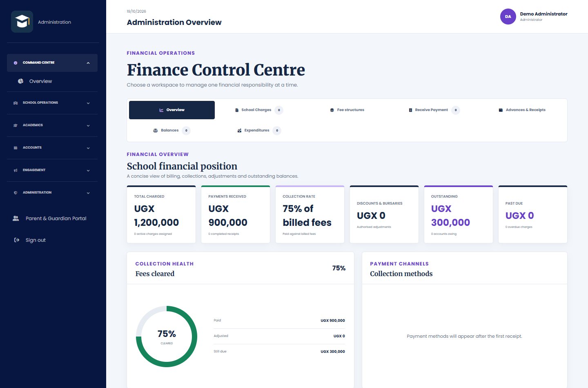Click the date 19/10/2026 in header
This screenshot has width=588, height=388.
coord(136,11)
